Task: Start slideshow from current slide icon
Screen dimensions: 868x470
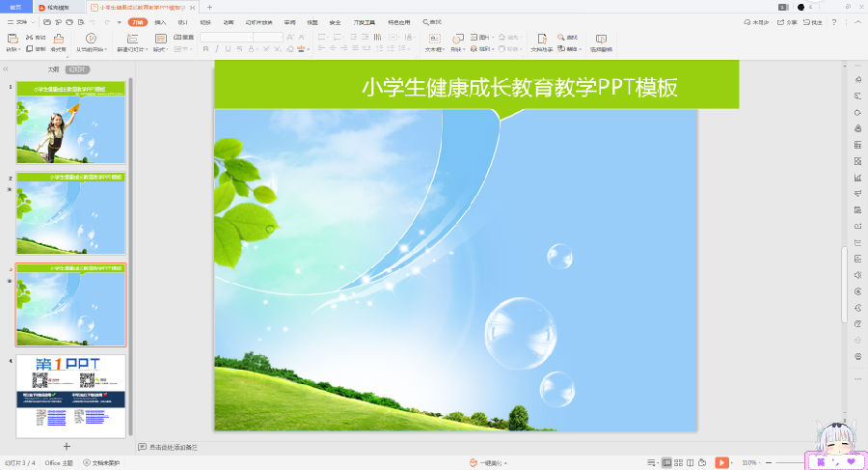Action: click(x=92, y=39)
